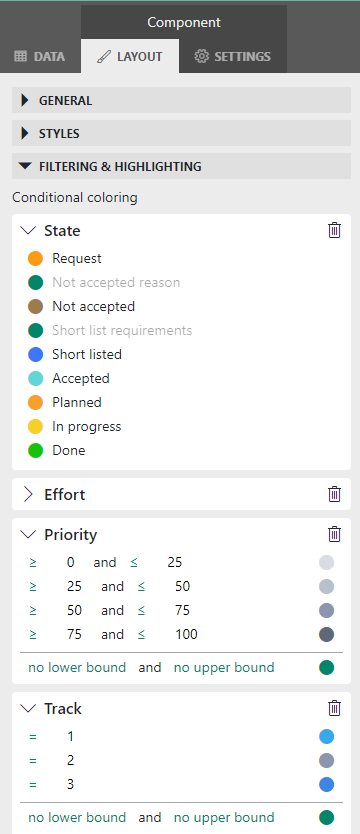
Task: Collapse the Priority rule group
Action: pos(28,535)
